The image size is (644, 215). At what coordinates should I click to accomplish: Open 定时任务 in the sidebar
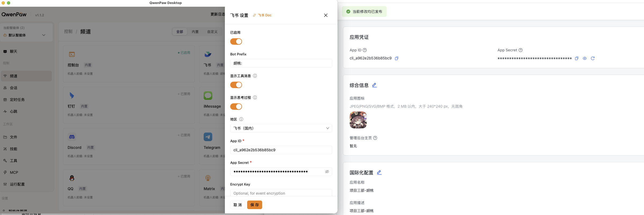click(x=17, y=100)
